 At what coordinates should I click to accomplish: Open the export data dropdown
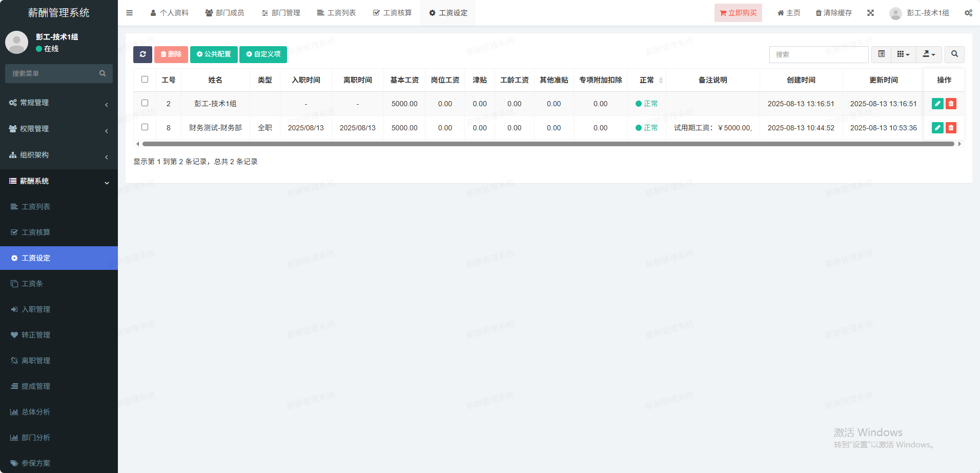click(x=929, y=54)
